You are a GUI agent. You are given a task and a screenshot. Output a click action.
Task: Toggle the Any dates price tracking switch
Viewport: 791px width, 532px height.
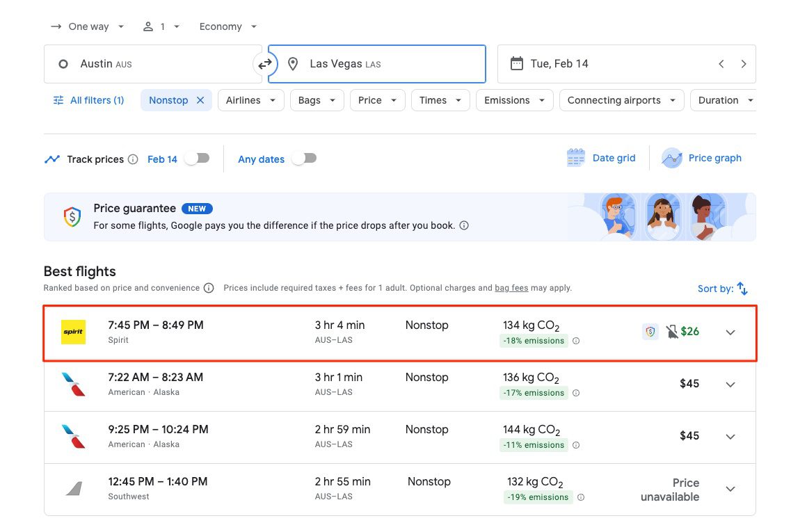(304, 159)
